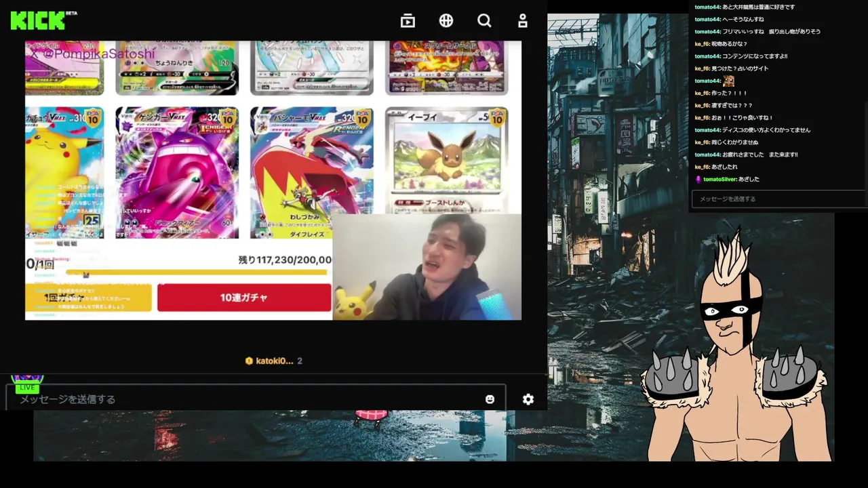Screen dimensions: 868x488
Task: Click the KICK beta logo
Action: [44, 20]
